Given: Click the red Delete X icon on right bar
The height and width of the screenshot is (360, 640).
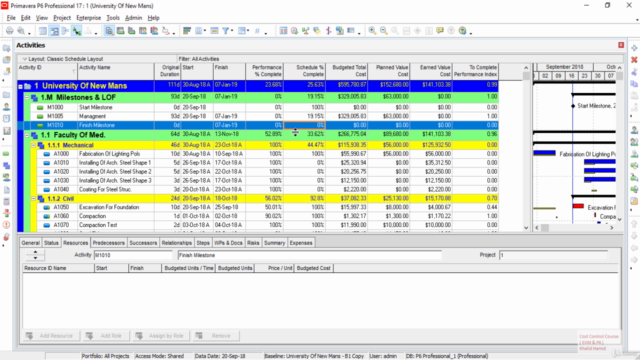Looking at the screenshot, I should click(x=634, y=60).
